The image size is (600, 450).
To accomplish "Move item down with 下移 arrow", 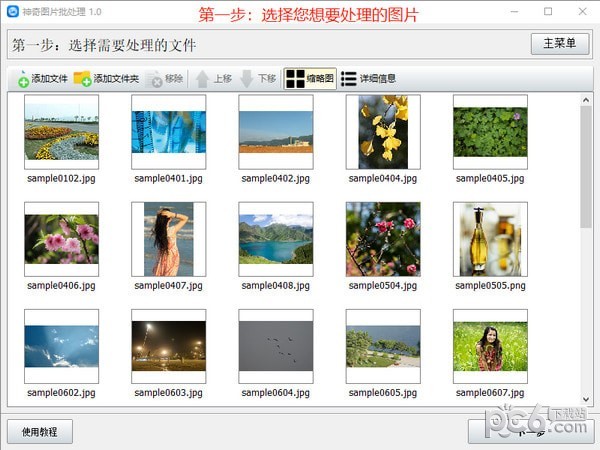I will pos(246,79).
